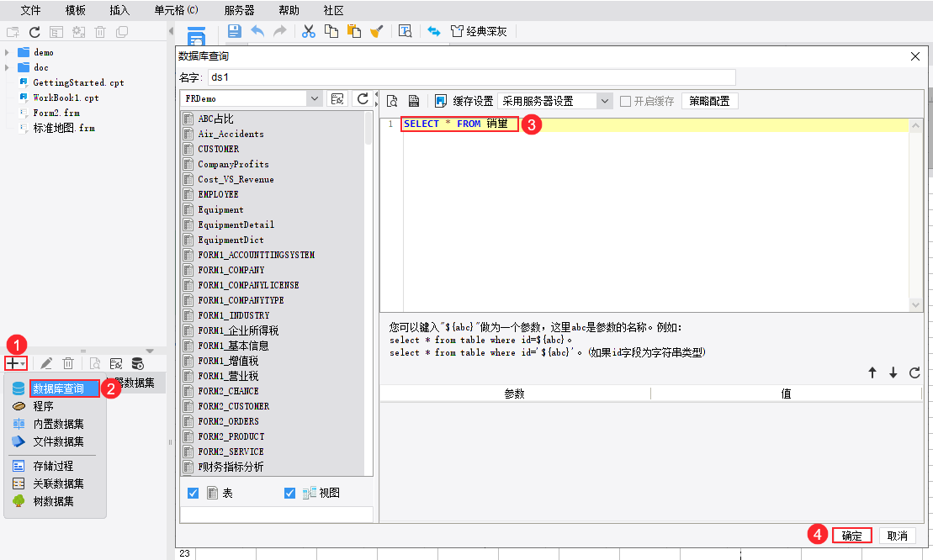Click the cut scissors icon
This screenshot has height=560, width=933.
(x=308, y=31)
